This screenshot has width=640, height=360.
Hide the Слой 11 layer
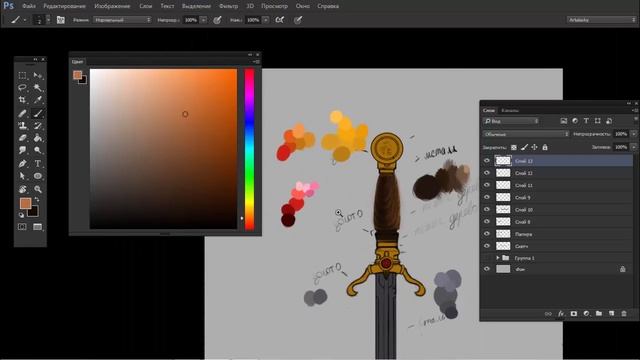click(487, 185)
